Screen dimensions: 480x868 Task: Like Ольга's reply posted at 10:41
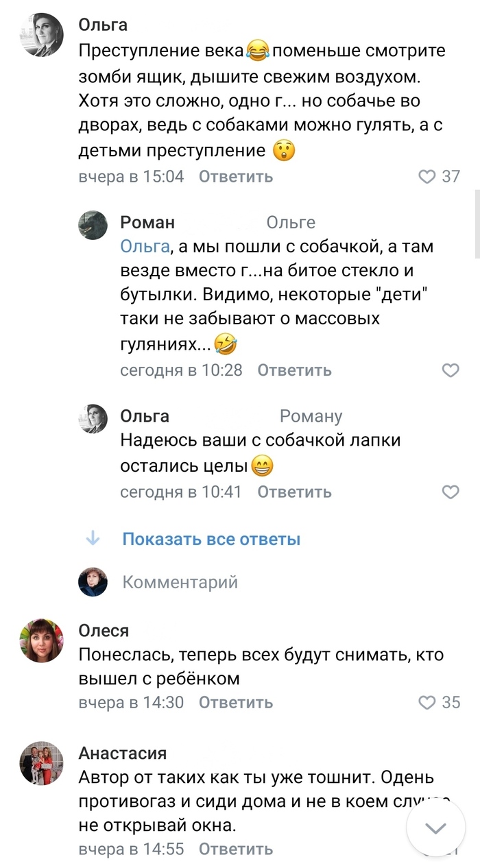(450, 492)
